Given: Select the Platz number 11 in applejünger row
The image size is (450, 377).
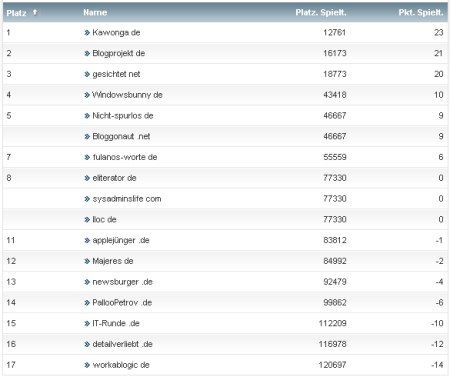Looking at the screenshot, I should [11, 240].
